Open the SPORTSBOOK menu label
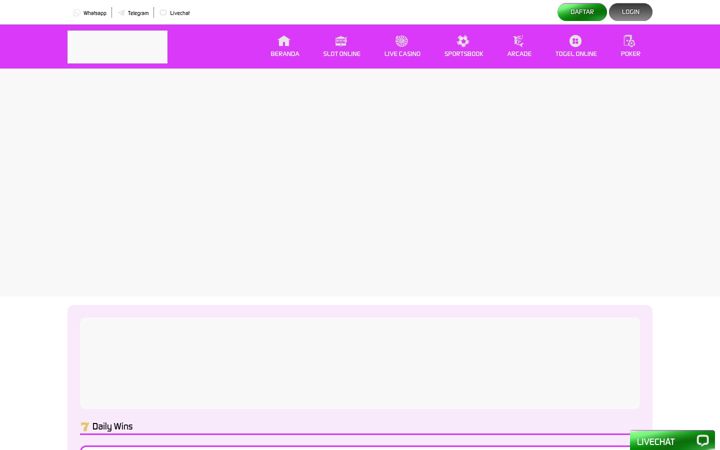Image resolution: width=720 pixels, height=450 pixels. [x=464, y=54]
